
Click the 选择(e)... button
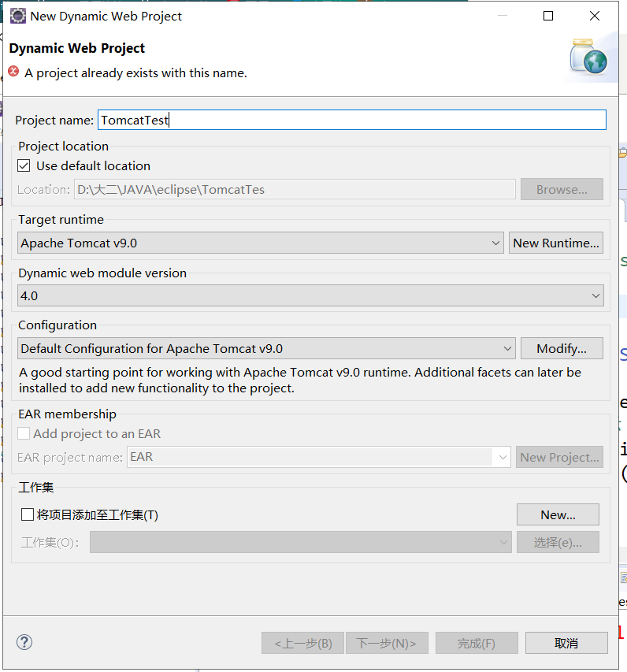(x=558, y=542)
